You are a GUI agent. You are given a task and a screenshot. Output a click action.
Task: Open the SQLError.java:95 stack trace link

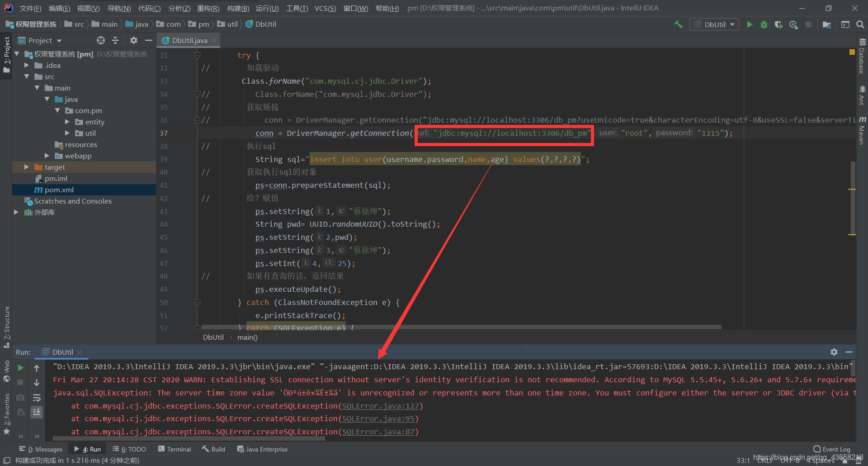(378, 418)
